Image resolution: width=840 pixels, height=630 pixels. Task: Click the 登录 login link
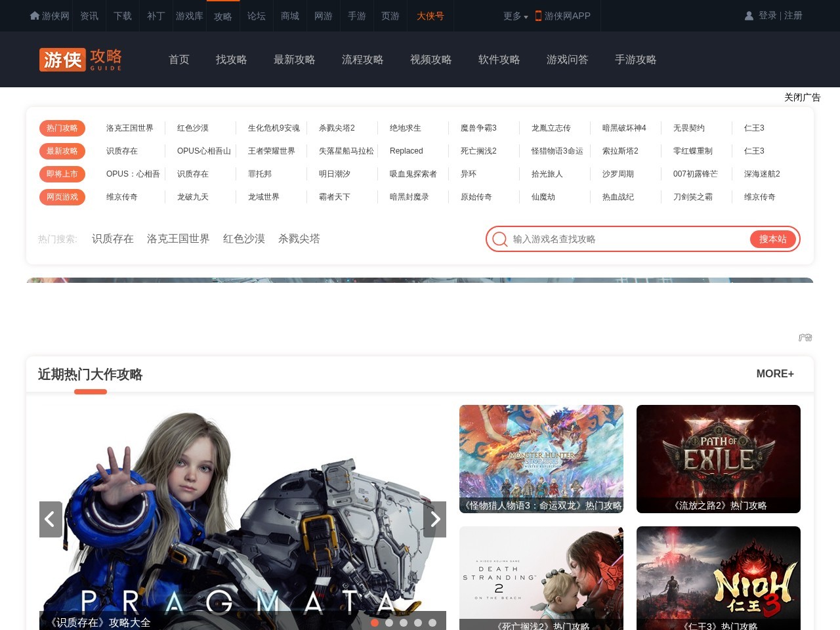pos(767,16)
